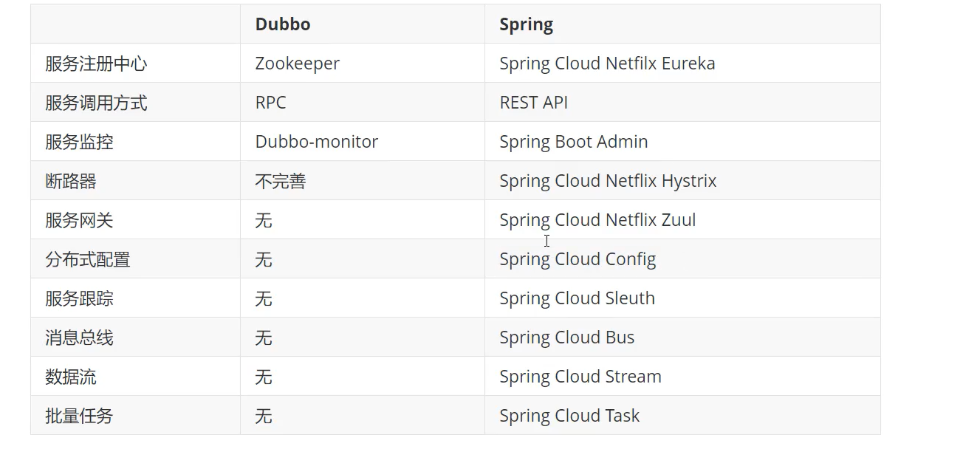The height and width of the screenshot is (449, 980).
Task: Select the RPC cell
Action: (x=270, y=103)
